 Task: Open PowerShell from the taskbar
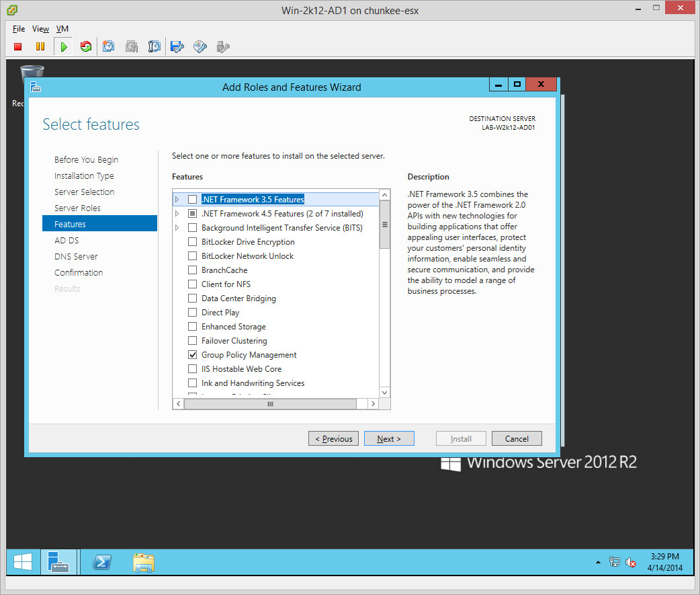click(102, 562)
